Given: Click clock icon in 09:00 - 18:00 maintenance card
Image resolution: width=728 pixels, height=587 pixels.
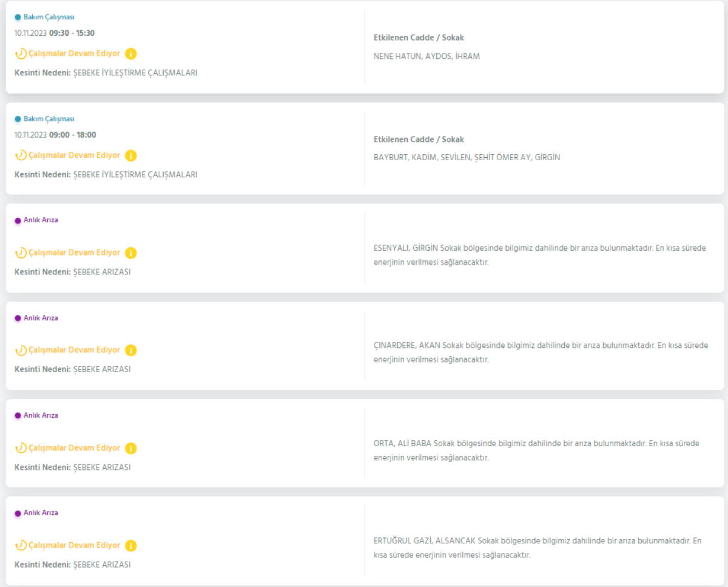Looking at the screenshot, I should click(21, 155).
